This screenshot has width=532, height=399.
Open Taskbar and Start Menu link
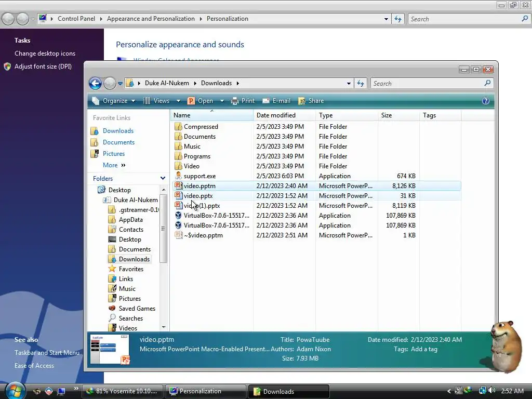[x=47, y=353]
